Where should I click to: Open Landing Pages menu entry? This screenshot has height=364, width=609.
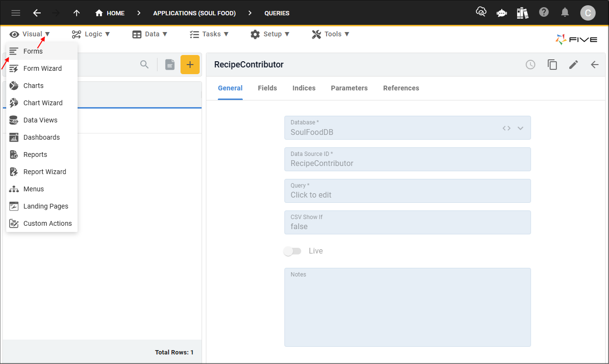click(42, 206)
